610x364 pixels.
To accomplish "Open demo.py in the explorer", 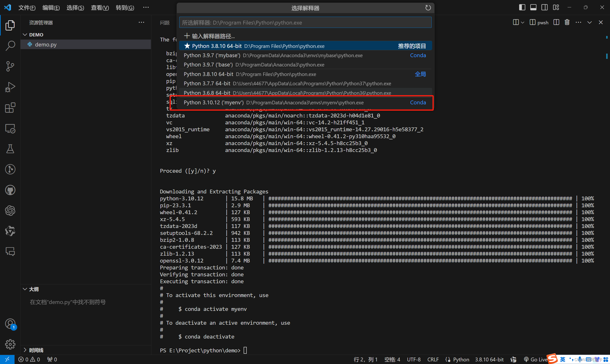I will tap(86, 44).
